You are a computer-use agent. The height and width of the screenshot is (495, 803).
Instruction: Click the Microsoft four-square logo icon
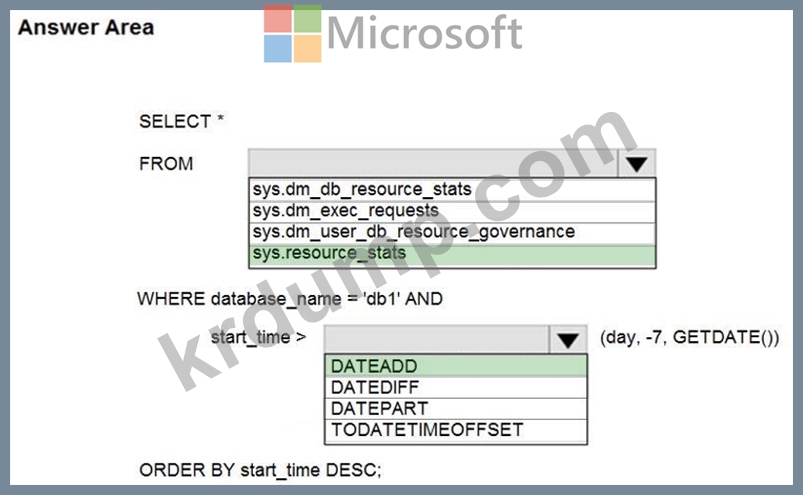tap(292, 34)
